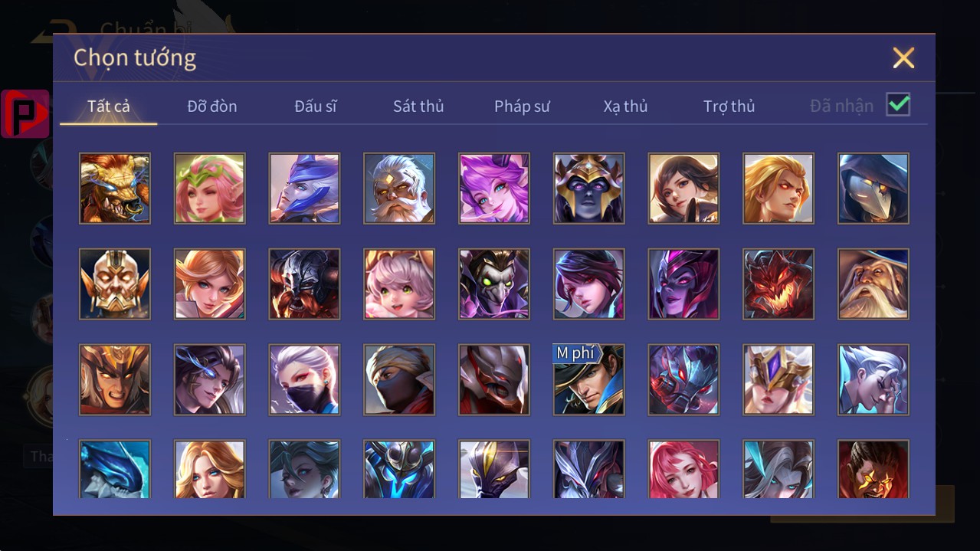980x551 pixels.
Task: Select the plague doctor beak mask hero
Action: click(873, 189)
